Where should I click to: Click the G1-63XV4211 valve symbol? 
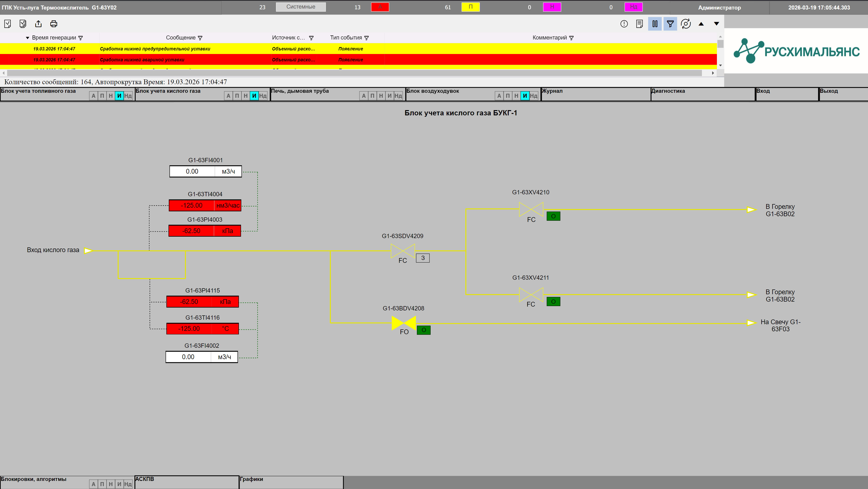click(x=531, y=295)
